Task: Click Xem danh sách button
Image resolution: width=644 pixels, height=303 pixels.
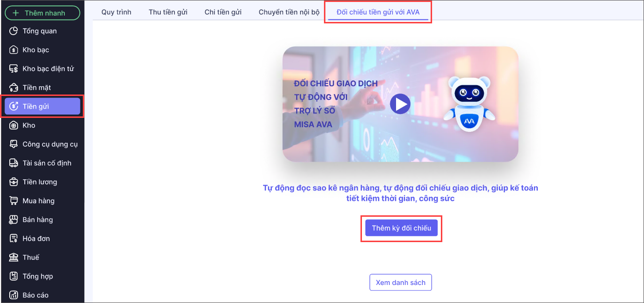Action: 400,283
